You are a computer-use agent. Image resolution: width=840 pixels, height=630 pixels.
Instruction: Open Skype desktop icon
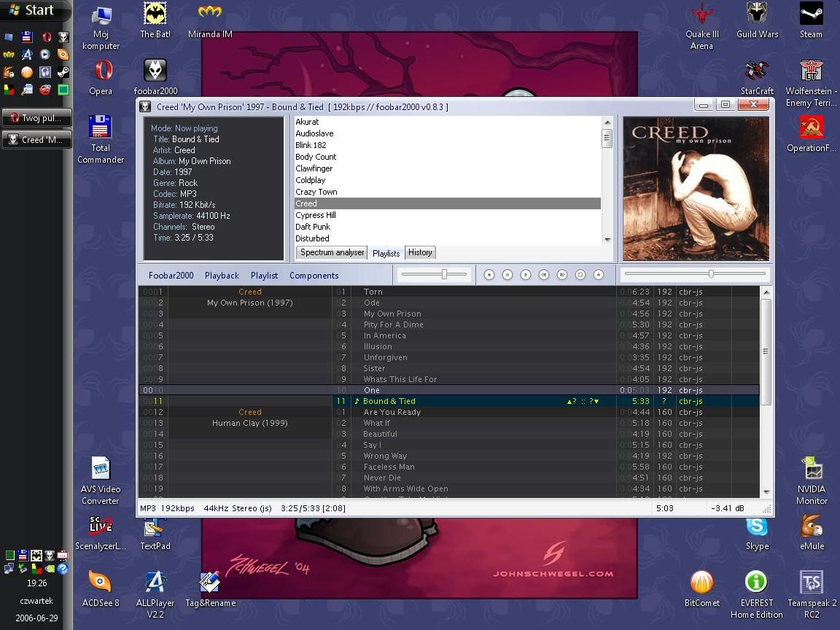(x=757, y=533)
